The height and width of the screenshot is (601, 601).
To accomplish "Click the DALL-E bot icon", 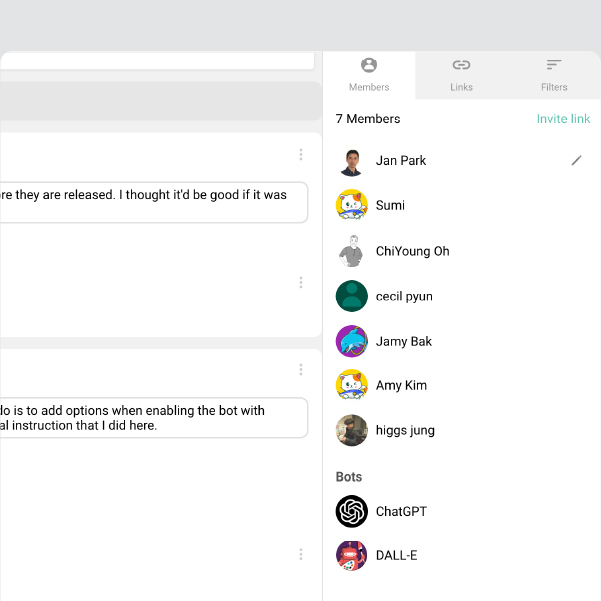I will [x=352, y=555].
